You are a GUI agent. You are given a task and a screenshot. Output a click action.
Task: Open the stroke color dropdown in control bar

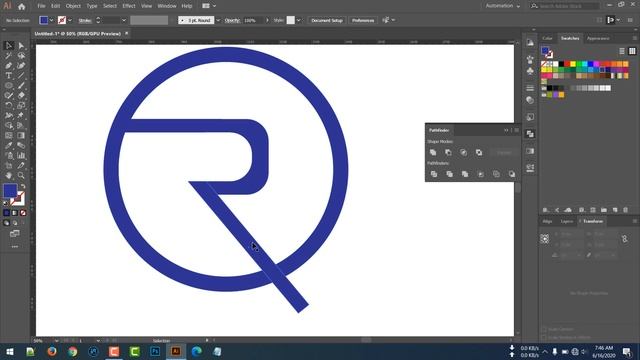(70, 20)
